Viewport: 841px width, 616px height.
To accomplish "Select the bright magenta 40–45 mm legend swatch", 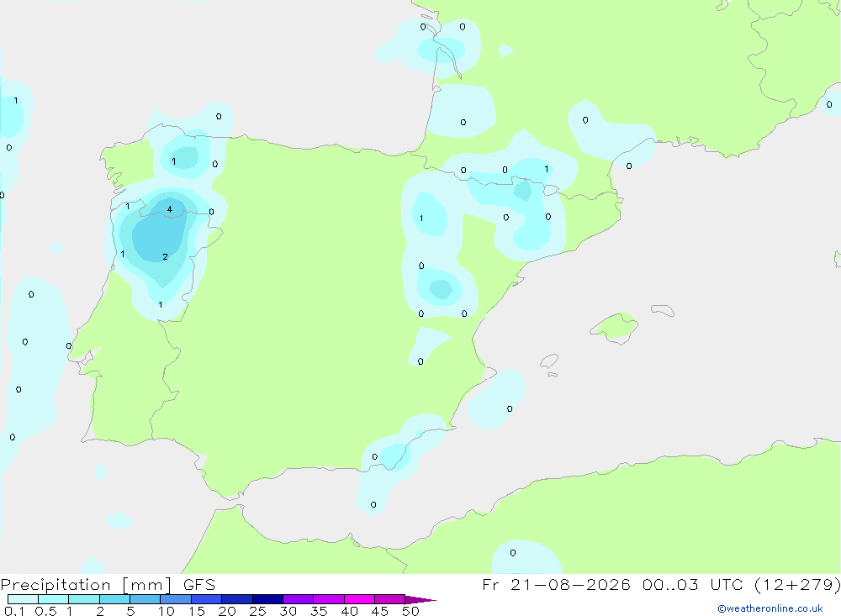I will (x=359, y=599).
